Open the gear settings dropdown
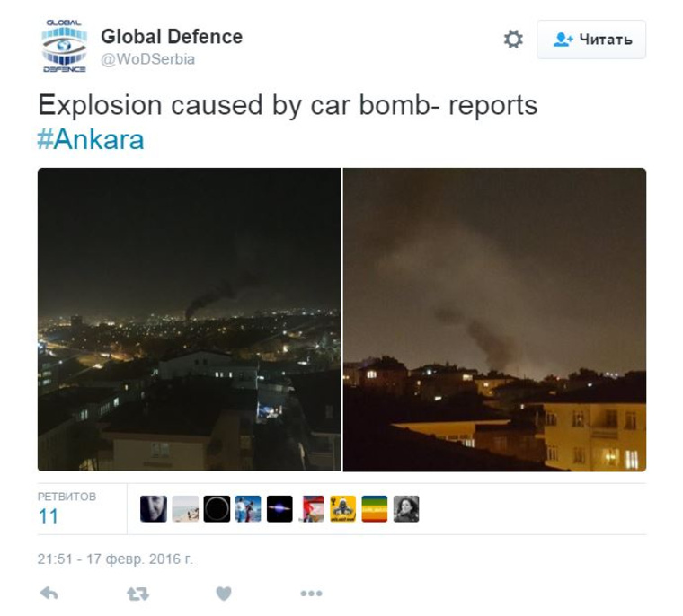 513,40
